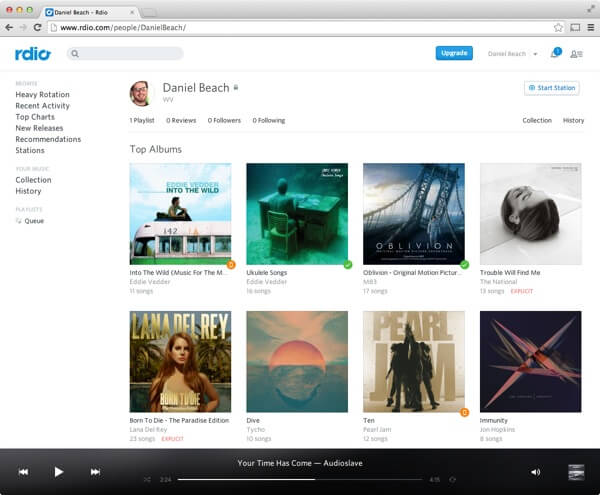Open Stations in sidebar
The width and height of the screenshot is (600, 495).
coord(30,150)
